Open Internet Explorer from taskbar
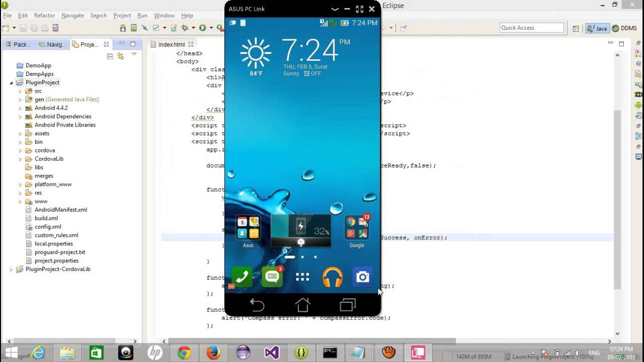644x362 pixels. click(x=38, y=352)
